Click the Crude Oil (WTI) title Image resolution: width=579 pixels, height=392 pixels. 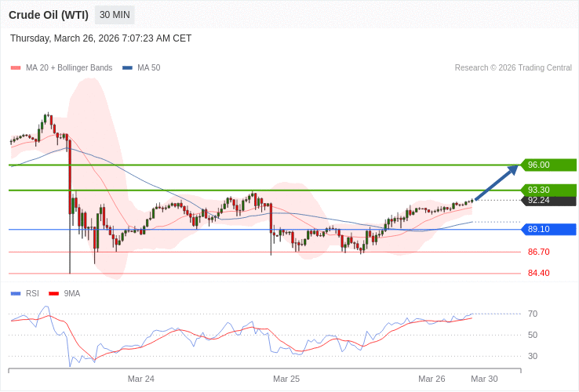pyautogui.click(x=49, y=15)
